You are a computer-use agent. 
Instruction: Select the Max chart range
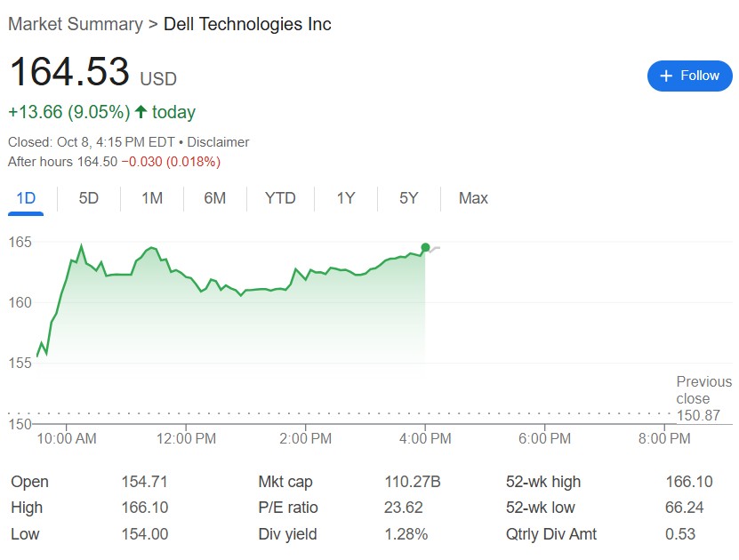(x=473, y=198)
